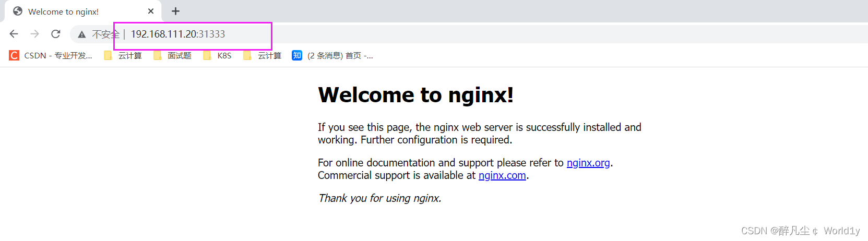
Task: Open the nginx.org documentation link
Action: pos(588,163)
